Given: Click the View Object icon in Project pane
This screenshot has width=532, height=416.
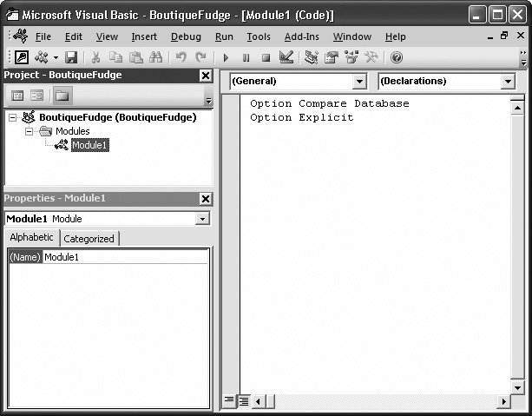Looking at the screenshot, I should 36,96.
